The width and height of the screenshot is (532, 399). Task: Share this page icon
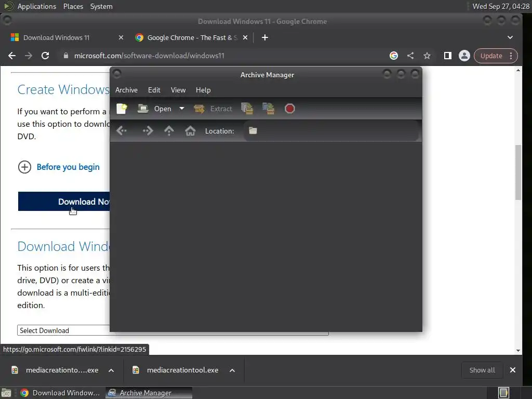(410, 56)
